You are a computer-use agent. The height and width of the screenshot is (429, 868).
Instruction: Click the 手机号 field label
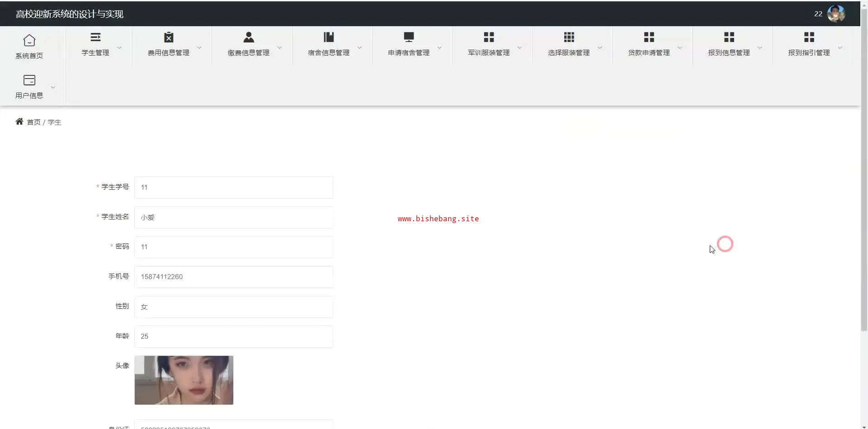118,276
